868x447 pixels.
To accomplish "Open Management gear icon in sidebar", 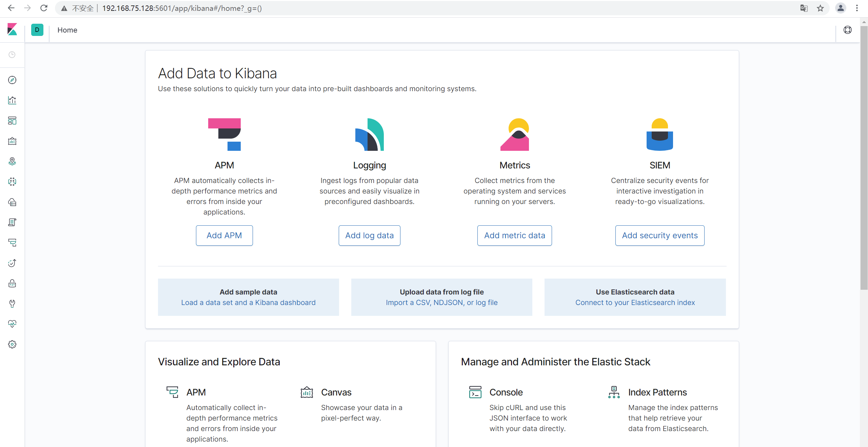I will (12, 344).
